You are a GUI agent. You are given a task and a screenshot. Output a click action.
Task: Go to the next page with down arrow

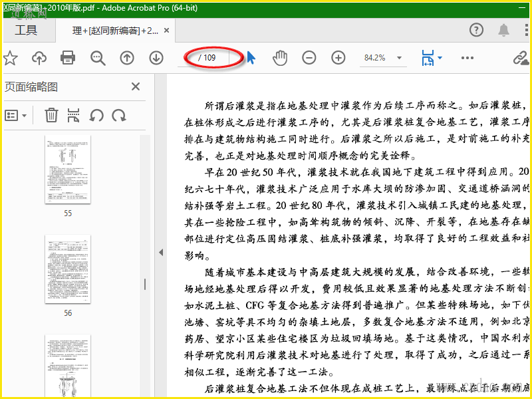156,58
